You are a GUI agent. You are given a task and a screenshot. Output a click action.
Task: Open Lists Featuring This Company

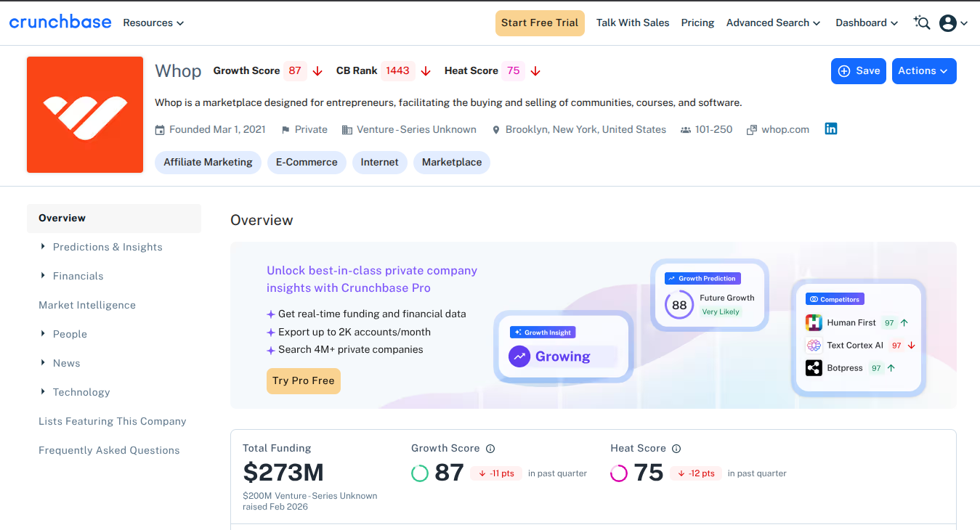(113, 421)
